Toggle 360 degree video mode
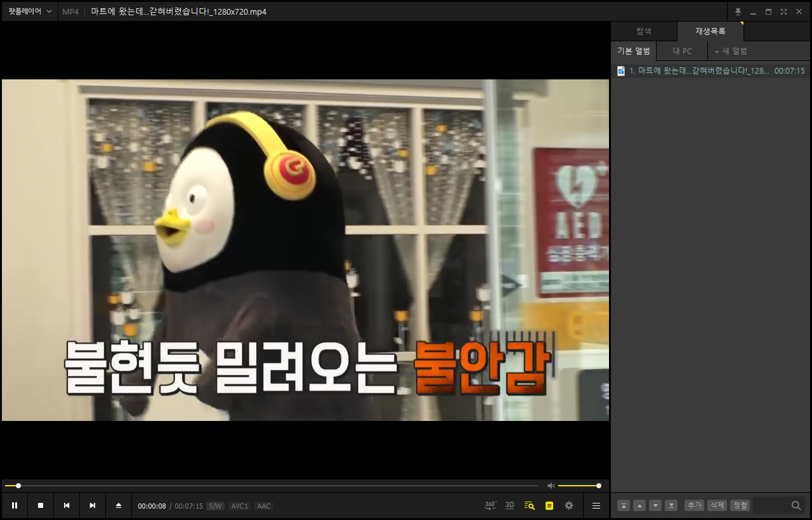This screenshot has width=812, height=520. (490, 505)
